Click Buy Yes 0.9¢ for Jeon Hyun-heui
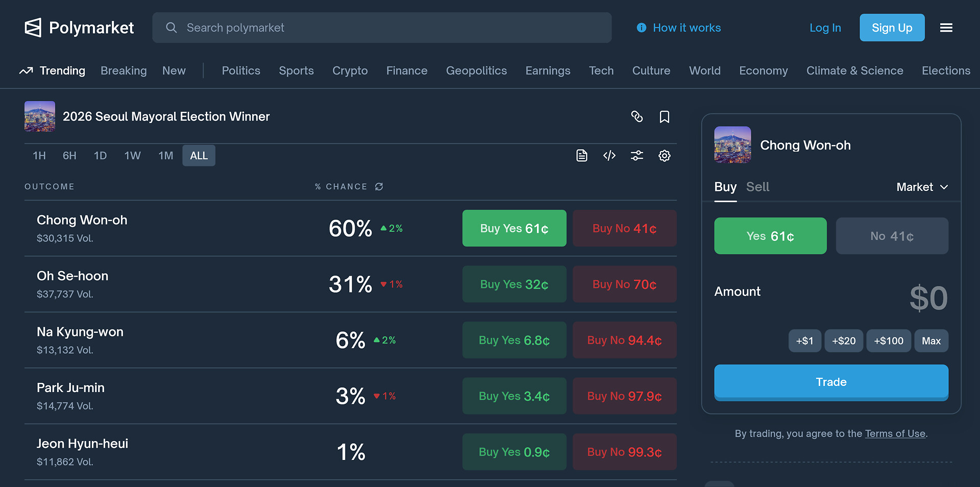This screenshot has height=487, width=980. pyautogui.click(x=514, y=452)
